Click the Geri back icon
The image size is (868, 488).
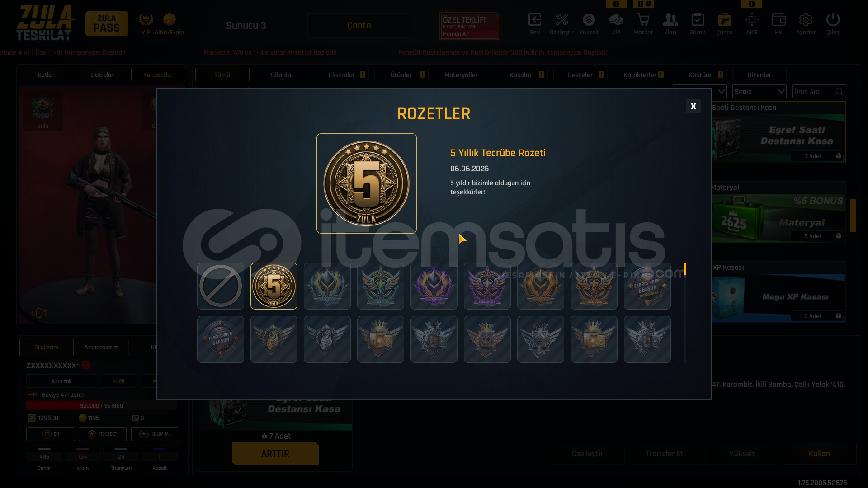click(534, 20)
